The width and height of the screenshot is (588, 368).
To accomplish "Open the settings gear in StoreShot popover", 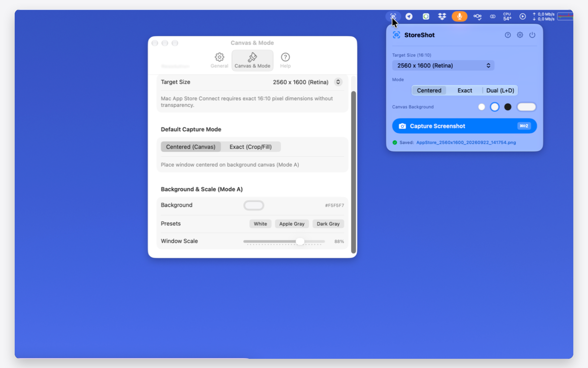I will 520,35.
